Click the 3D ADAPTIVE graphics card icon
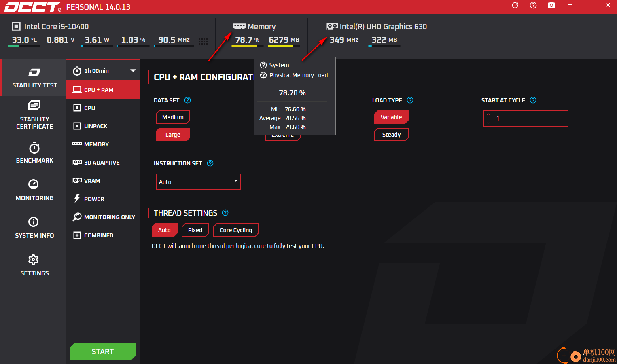 click(77, 162)
